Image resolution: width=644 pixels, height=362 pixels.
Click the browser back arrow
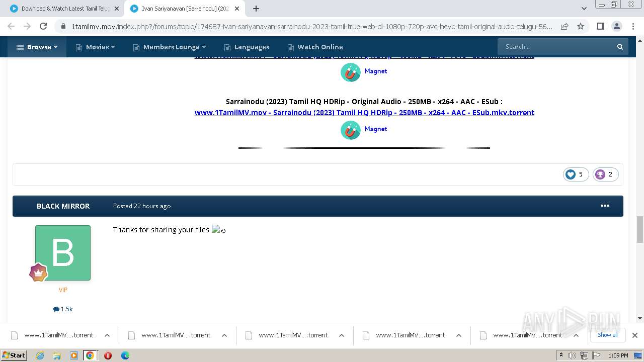[11, 26]
